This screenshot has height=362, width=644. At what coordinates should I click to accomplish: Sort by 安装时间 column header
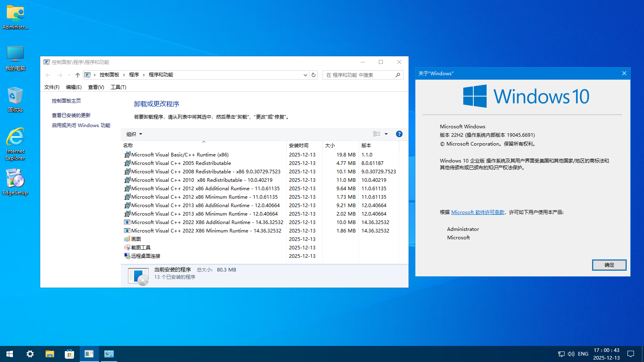point(304,145)
